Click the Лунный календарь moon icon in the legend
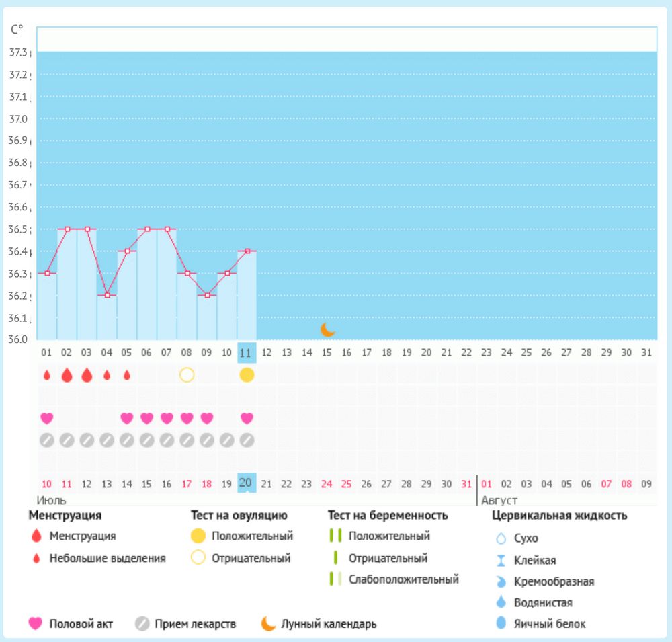 [x=269, y=624]
